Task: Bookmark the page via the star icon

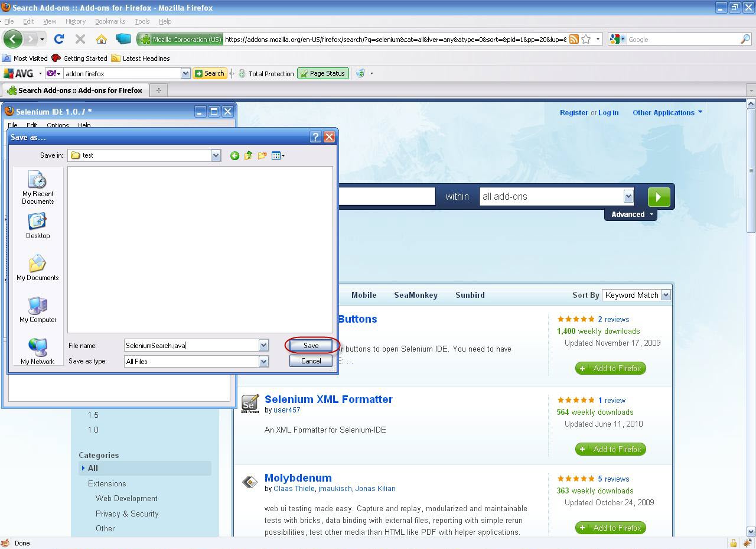Action: click(586, 39)
